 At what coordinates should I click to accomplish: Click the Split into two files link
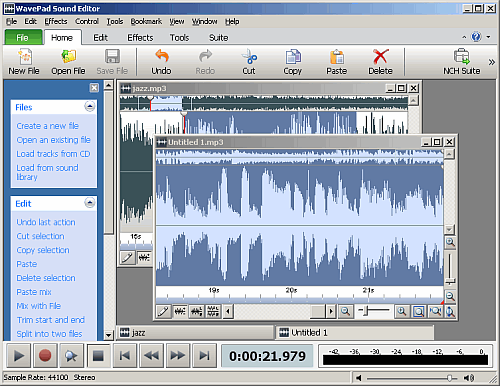coord(49,334)
